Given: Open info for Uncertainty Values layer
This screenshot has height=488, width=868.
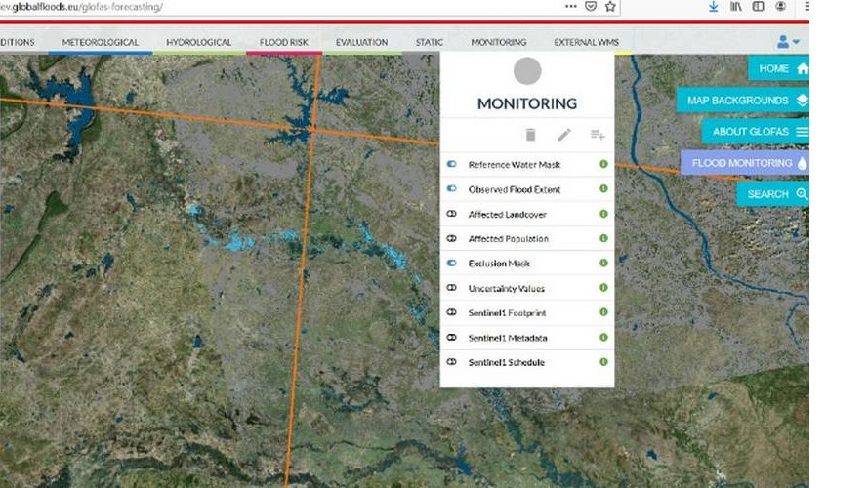Looking at the screenshot, I should point(603,288).
